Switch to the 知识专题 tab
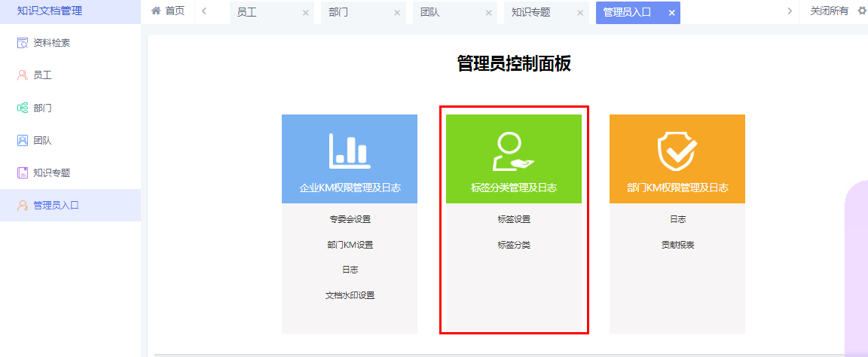Image resolution: width=868 pixels, height=357 pixels. (x=530, y=12)
